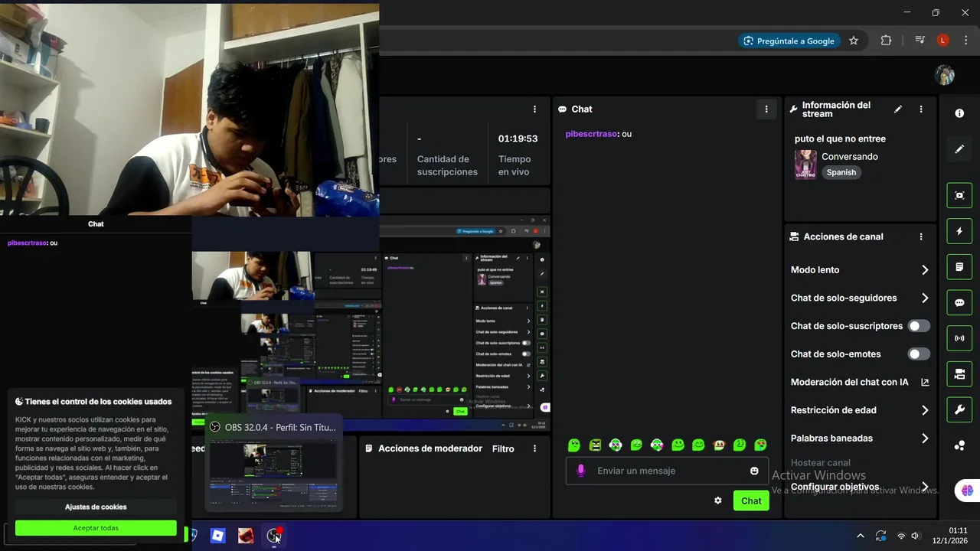Open Acciones de canal three-dot menu
980x551 pixels.
(x=921, y=237)
